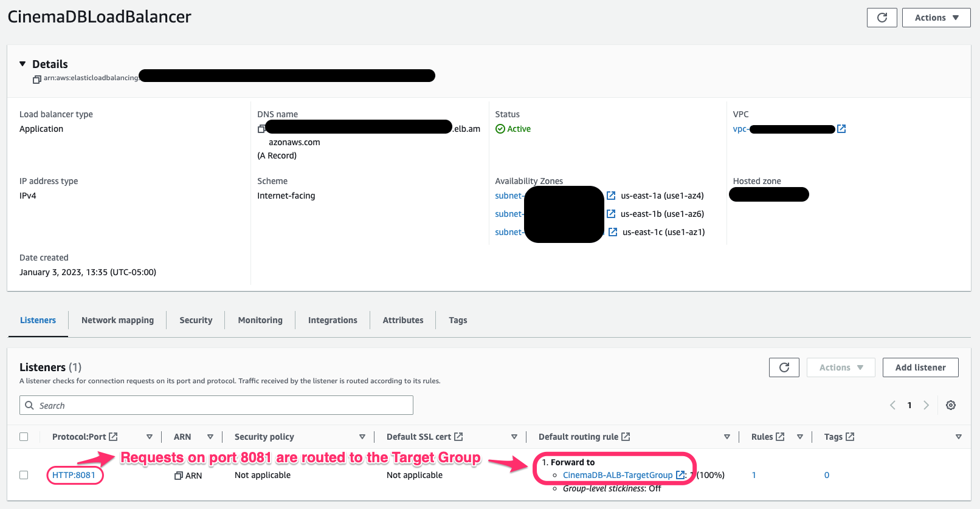Click the refresh icon beside top Actions button
Viewport: 980px width, 509px height.
click(882, 18)
